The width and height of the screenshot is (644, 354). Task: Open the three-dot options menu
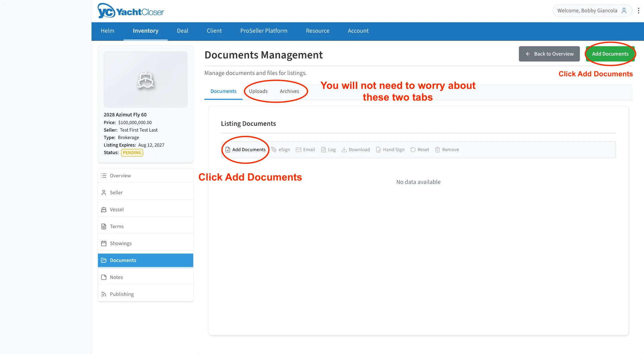tap(638, 10)
